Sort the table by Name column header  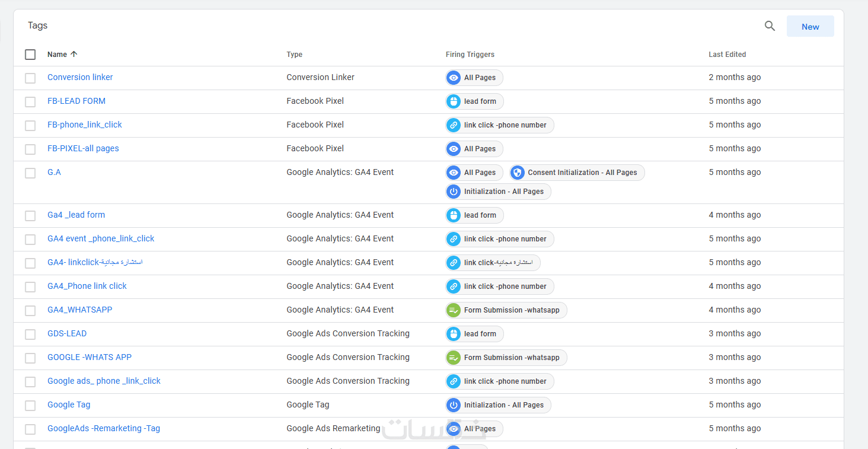pos(57,54)
